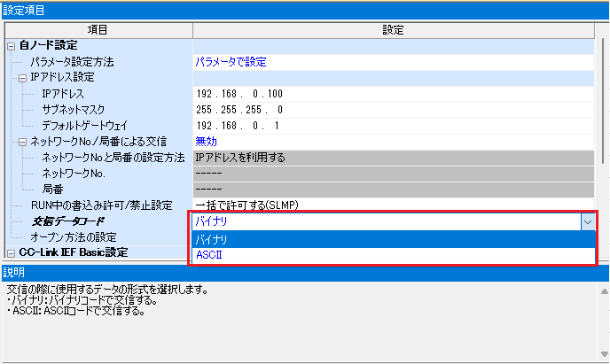Click the 局番 dashed value cell
610x364 pixels.
click(x=394, y=190)
